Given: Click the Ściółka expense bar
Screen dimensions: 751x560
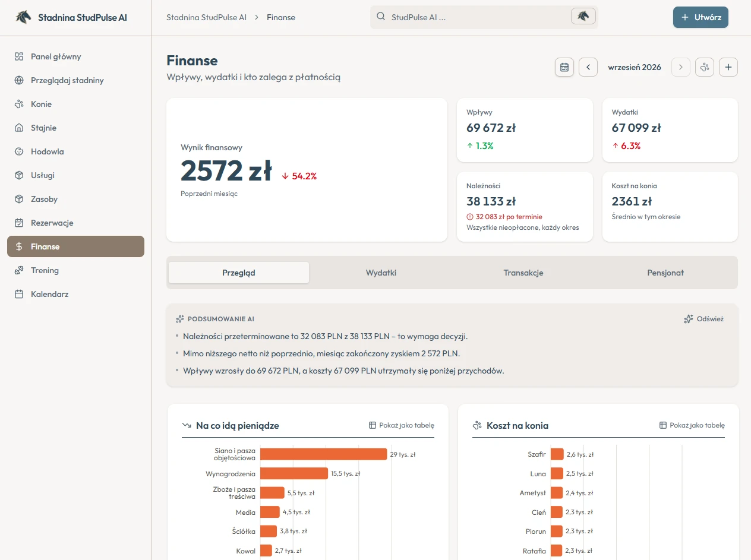Looking at the screenshot, I should click(x=269, y=531).
